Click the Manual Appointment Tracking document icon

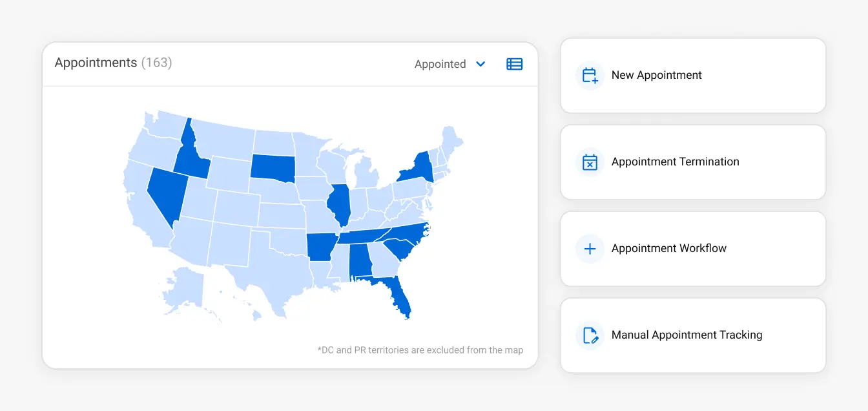click(x=590, y=335)
